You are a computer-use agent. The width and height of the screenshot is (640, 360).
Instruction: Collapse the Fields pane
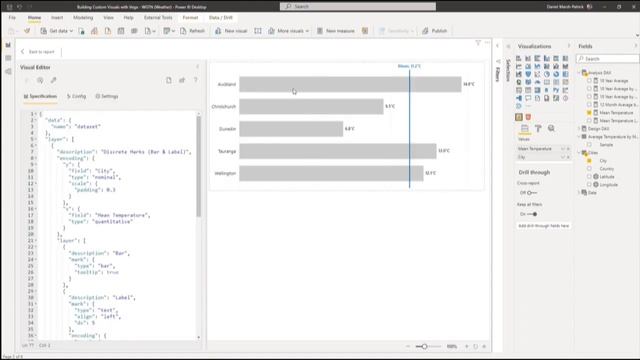point(635,46)
